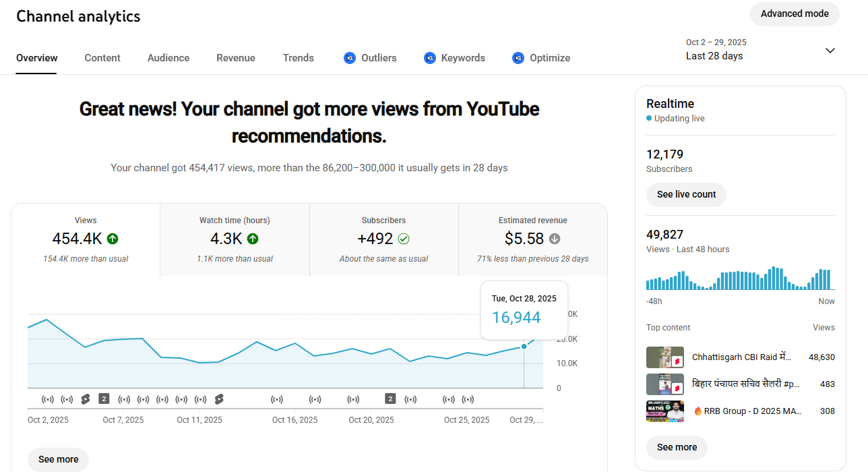Click the 308 views value
Image resolution: width=868 pixels, height=472 pixels.
(828, 411)
